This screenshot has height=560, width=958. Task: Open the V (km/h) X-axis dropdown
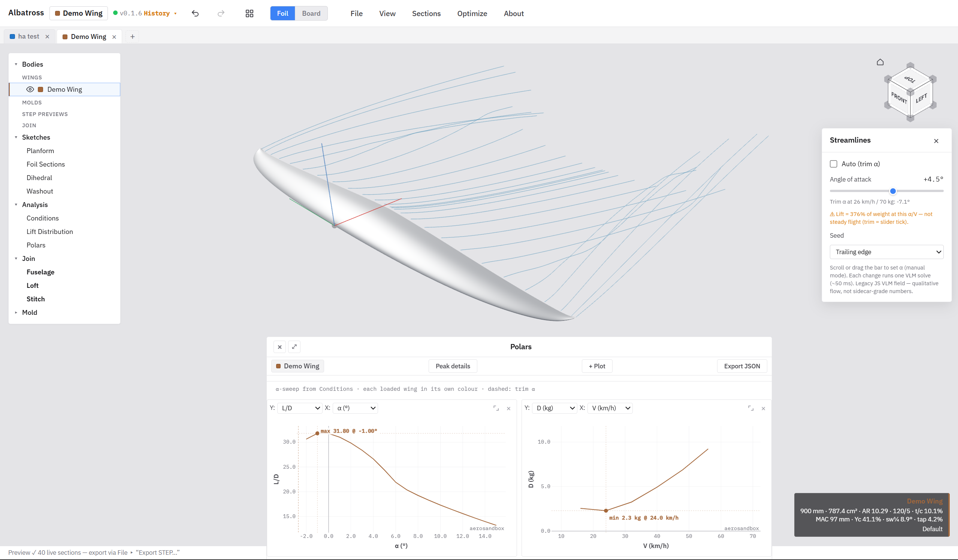coord(610,408)
